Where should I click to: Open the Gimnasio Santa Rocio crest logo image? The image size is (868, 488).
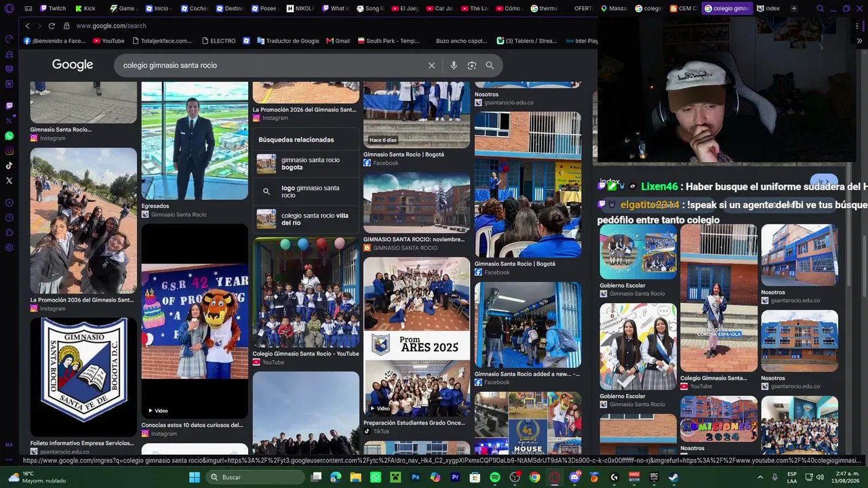click(x=83, y=377)
